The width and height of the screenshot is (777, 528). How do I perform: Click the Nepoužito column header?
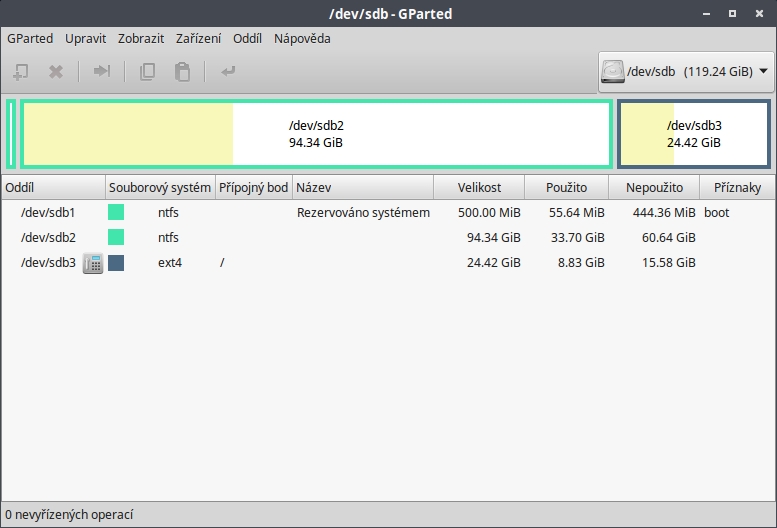[x=654, y=187]
